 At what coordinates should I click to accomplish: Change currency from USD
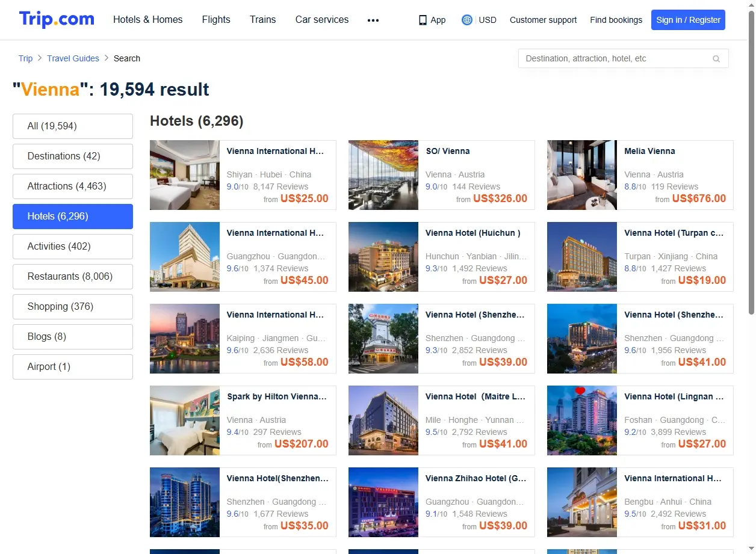click(x=488, y=20)
